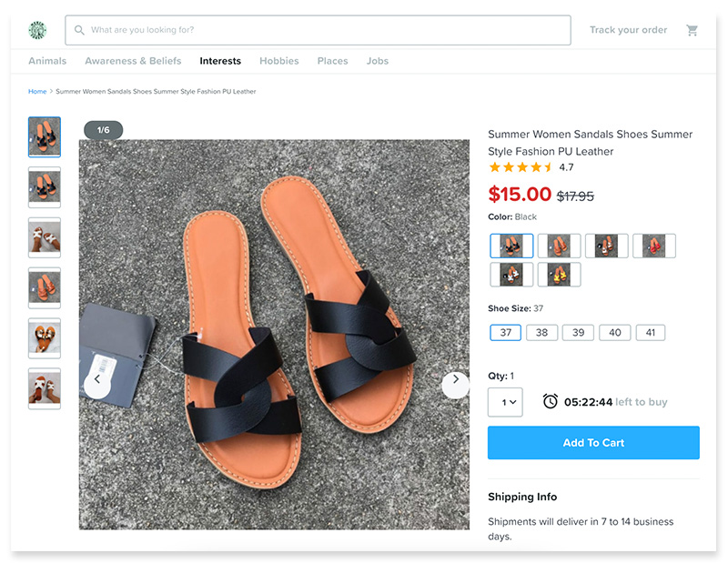View the third product thumbnail
Viewport: 728px width, 563px height.
45,237
